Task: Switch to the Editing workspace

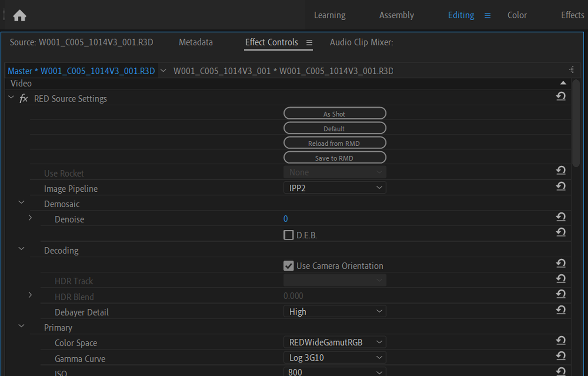Action: coord(461,15)
